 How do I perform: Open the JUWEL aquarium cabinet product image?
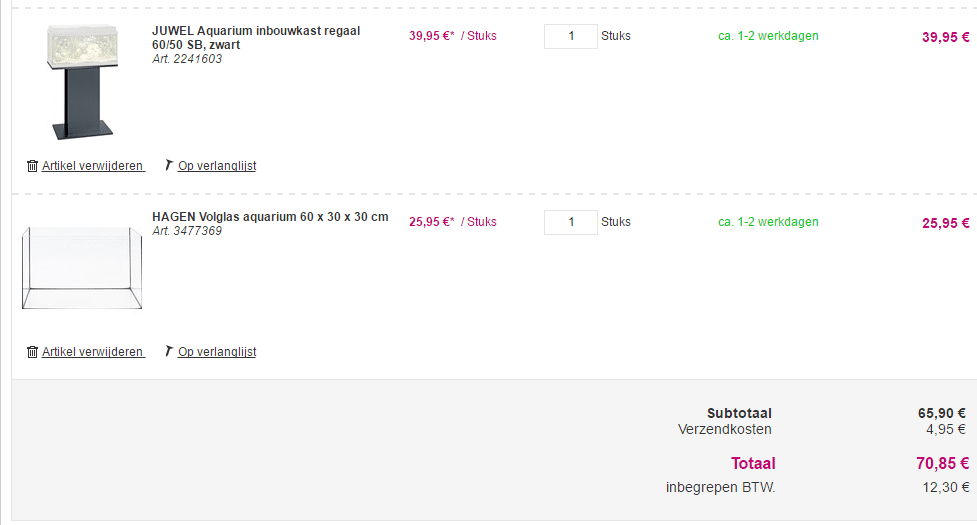click(x=83, y=82)
